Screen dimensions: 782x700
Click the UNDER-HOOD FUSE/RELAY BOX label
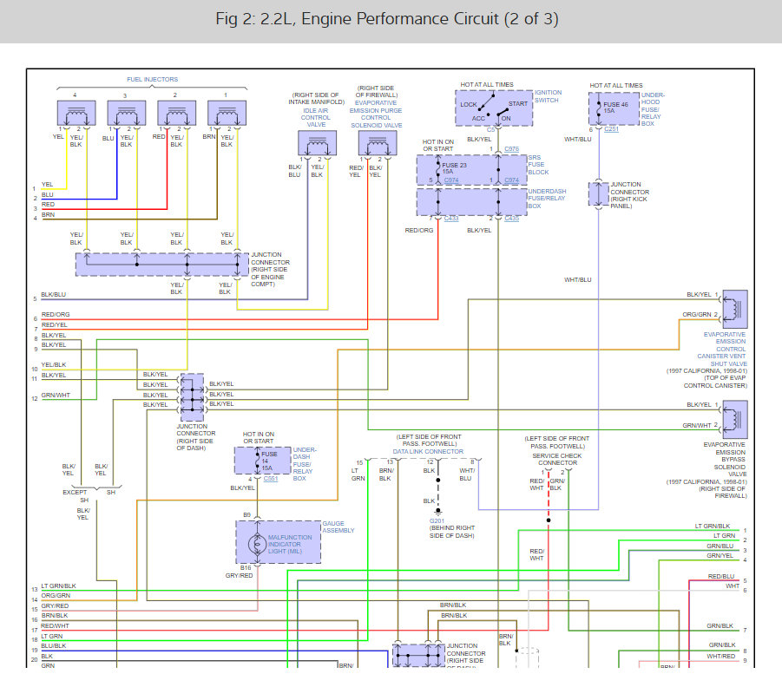[x=653, y=109]
